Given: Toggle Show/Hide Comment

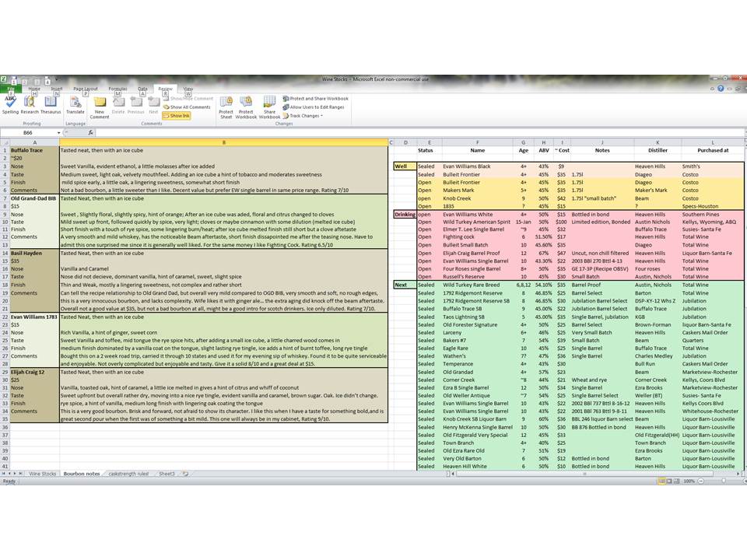Looking at the screenshot, I should 188,99.
